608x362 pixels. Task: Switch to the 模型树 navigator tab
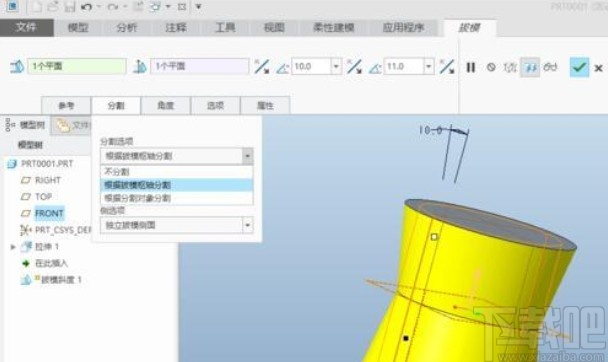(26, 125)
